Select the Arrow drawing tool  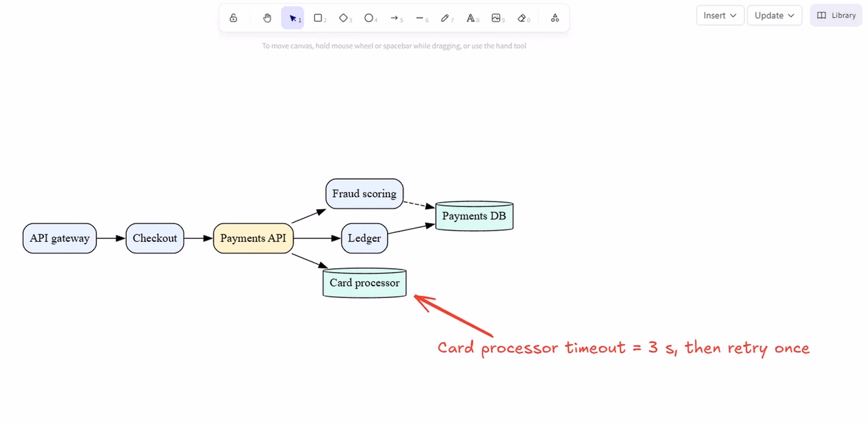tap(395, 18)
